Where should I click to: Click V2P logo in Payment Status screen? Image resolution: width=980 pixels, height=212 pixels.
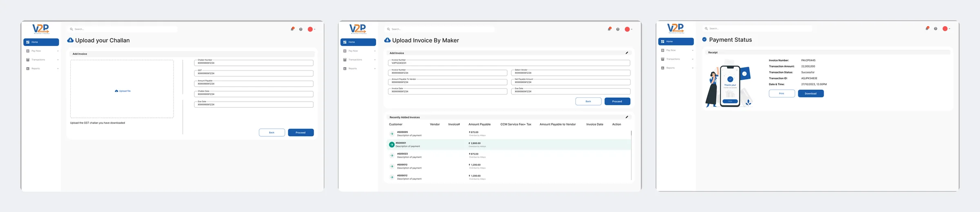click(x=675, y=28)
